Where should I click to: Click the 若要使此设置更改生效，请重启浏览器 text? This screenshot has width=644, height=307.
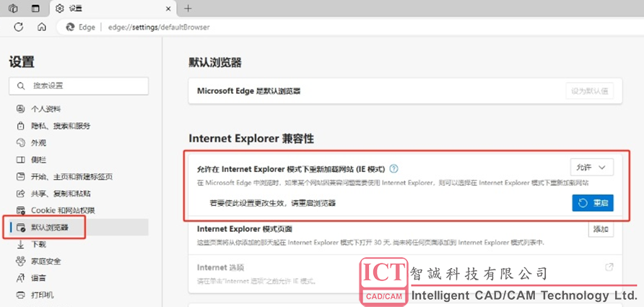(x=273, y=202)
